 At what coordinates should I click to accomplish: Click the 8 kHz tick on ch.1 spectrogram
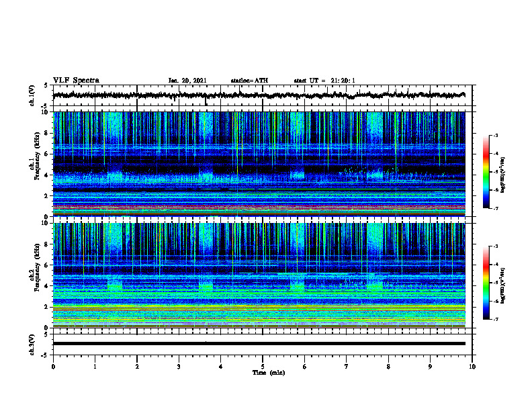click(x=47, y=133)
